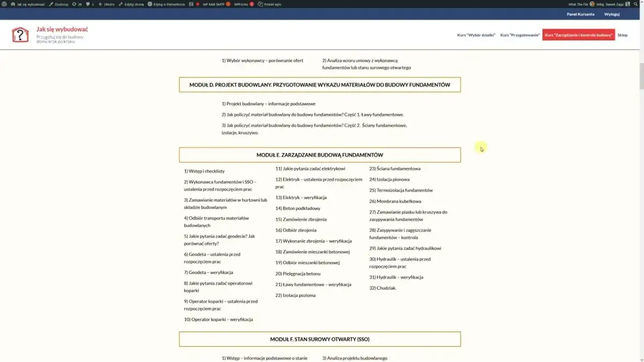
Task: Open the comments icon showing 26
Action: (77, 3)
